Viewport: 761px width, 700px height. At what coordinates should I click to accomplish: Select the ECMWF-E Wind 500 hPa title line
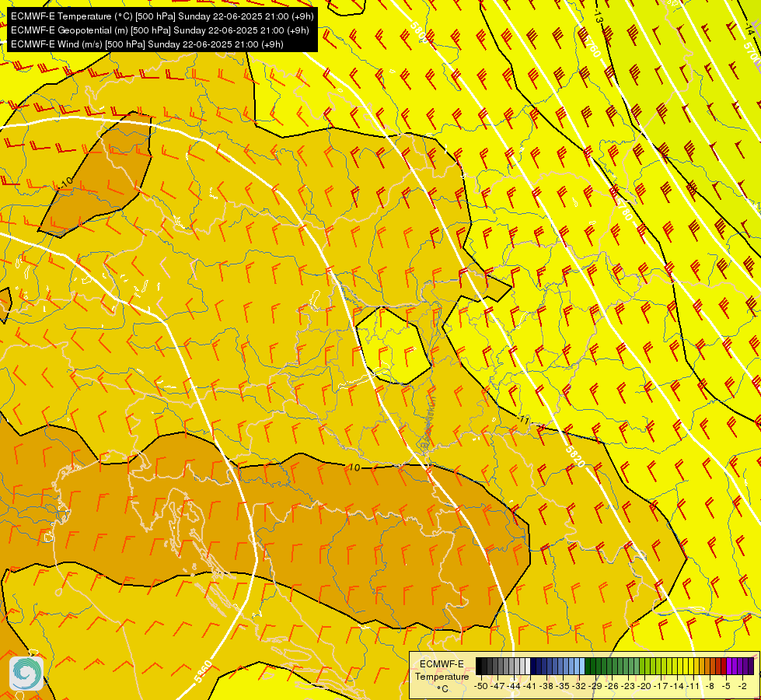(147, 44)
